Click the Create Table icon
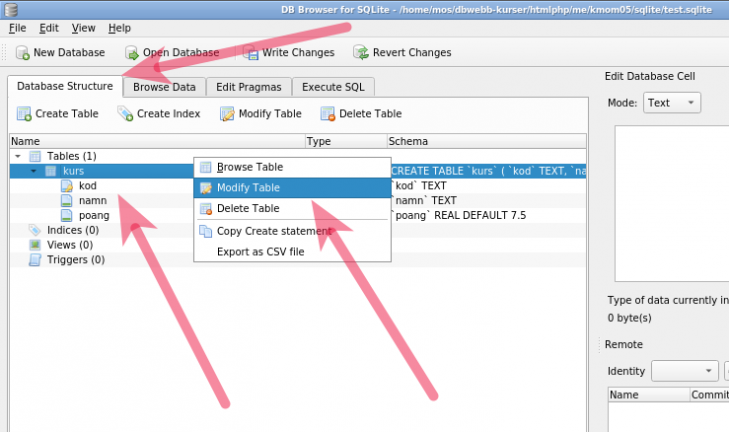The image size is (729, 432). (24, 113)
